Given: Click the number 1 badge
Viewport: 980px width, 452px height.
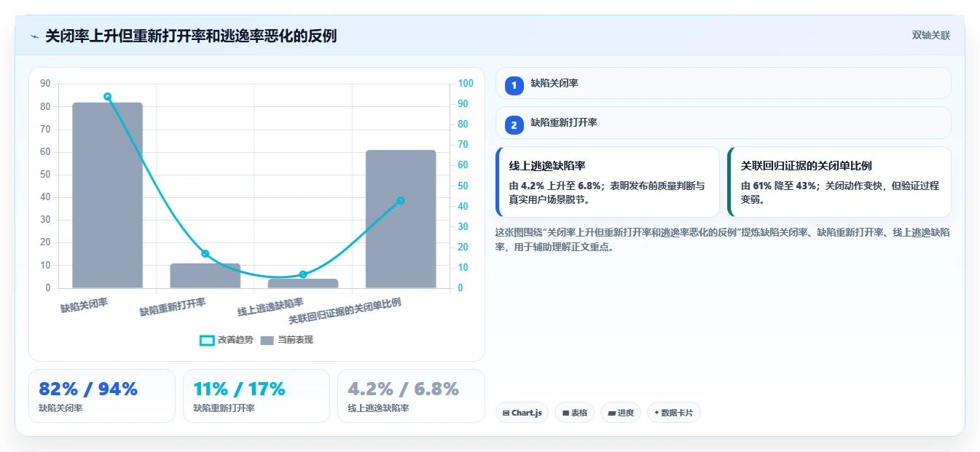Looking at the screenshot, I should click(514, 86).
